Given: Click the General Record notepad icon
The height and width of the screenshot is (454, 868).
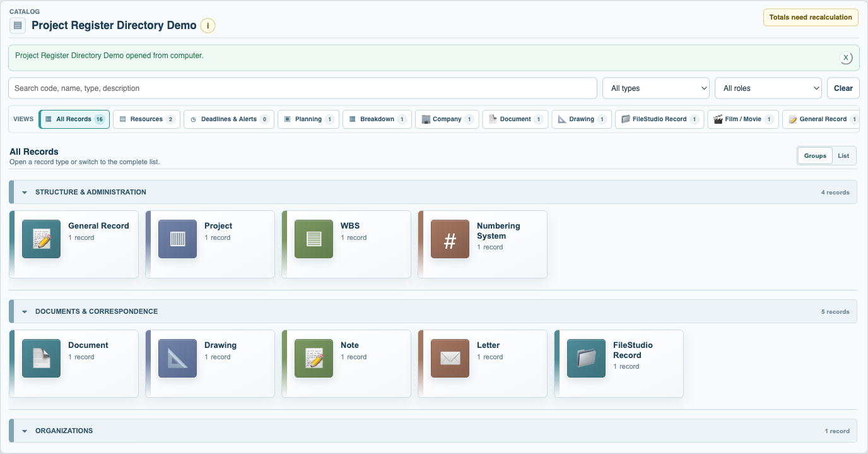Looking at the screenshot, I should 41,239.
